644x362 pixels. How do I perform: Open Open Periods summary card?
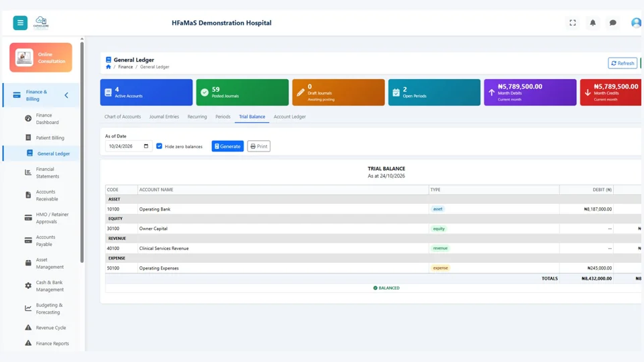(x=434, y=93)
